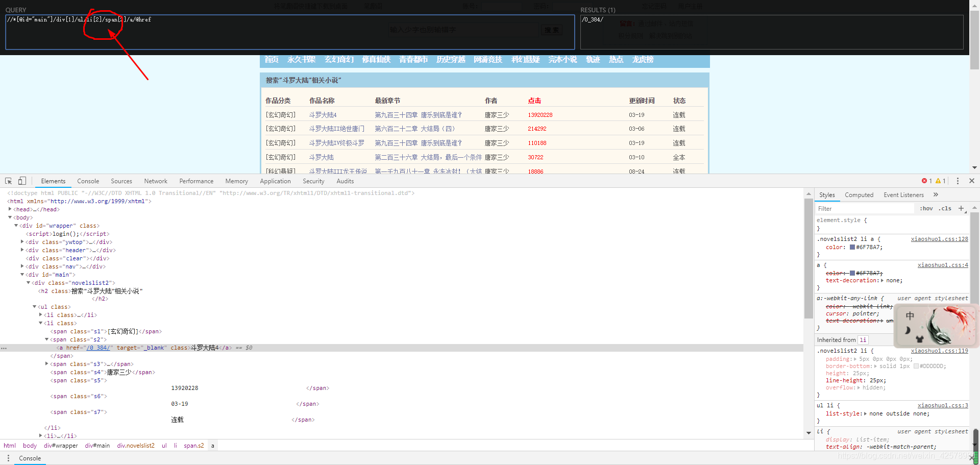980x465 pixels.
Task: Open the 斗罗大陆IV终极斗罗 novel link
Action: [337, 143]
